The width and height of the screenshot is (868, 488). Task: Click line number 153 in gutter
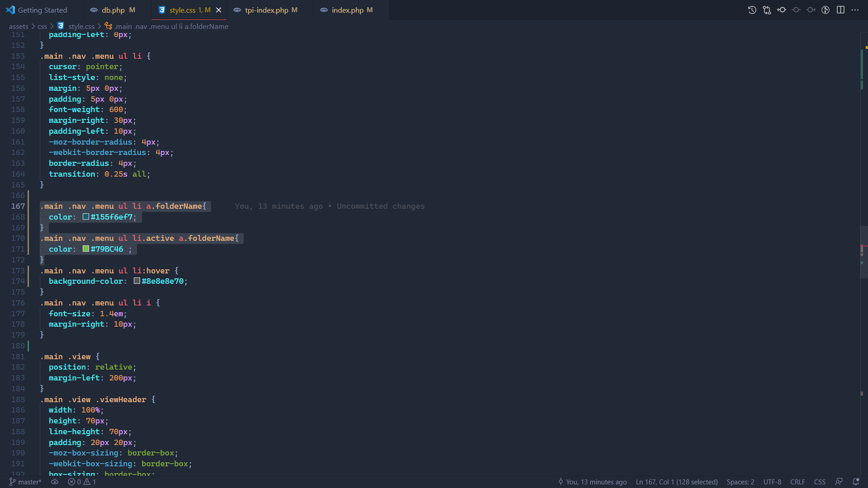point(18,56)
